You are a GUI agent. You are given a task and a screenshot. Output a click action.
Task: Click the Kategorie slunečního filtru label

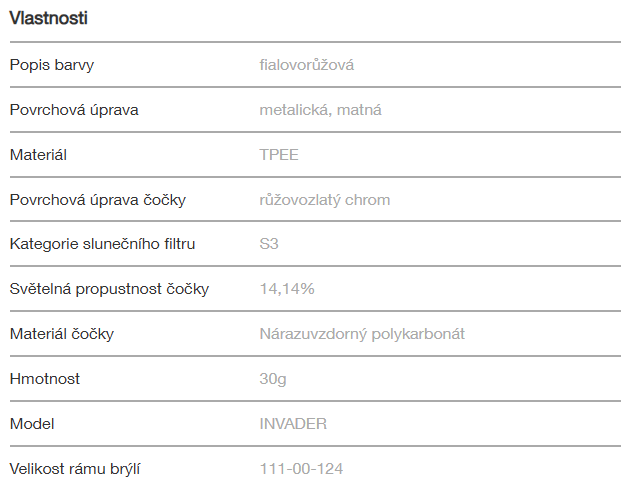click(103, 244)
